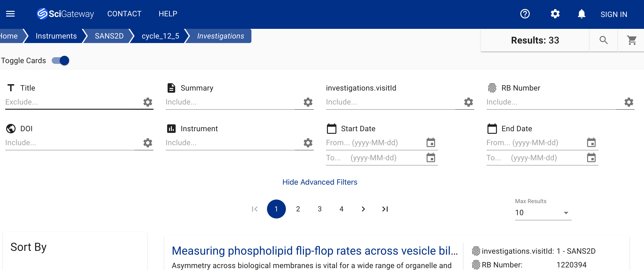
Task: Open the help question-mark icon
Action: coord(525,14)
